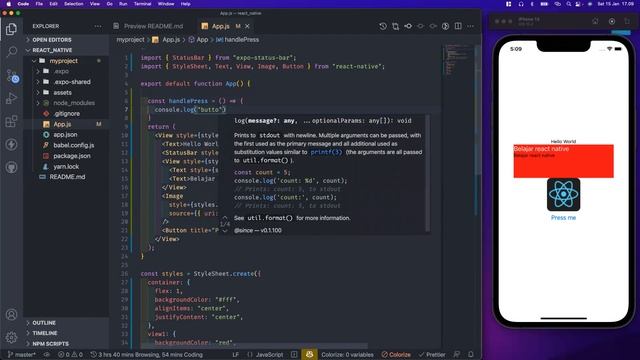Open yarn.lock in explorer
Image resolution: width=640 pixels, height=360 pixels.
tap(66, 167)
